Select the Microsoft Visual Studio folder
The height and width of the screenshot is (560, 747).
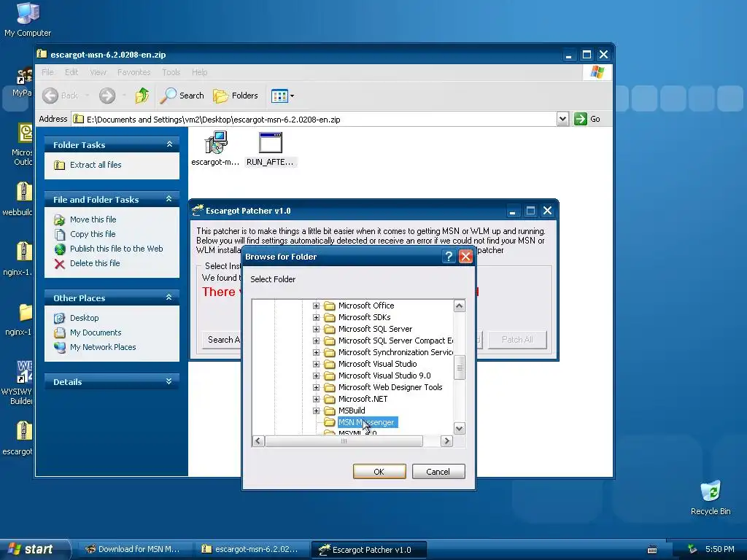pyautogui.click(x=377, y=364)
